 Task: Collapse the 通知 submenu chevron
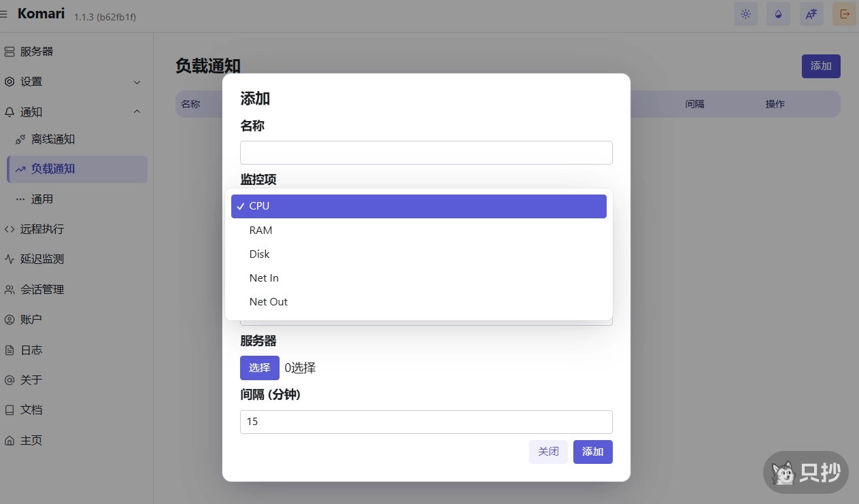click(137, 112)
